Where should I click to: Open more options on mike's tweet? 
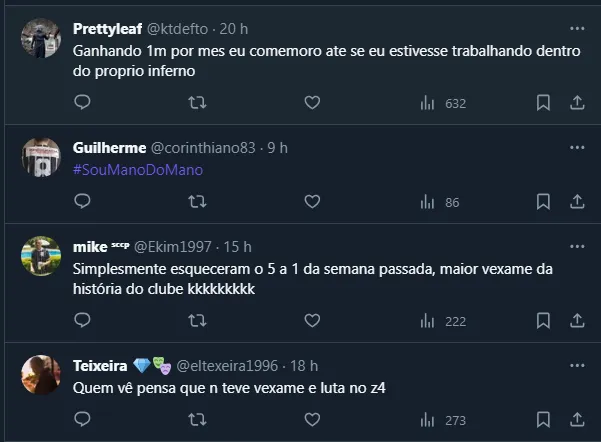pos(577,246)
